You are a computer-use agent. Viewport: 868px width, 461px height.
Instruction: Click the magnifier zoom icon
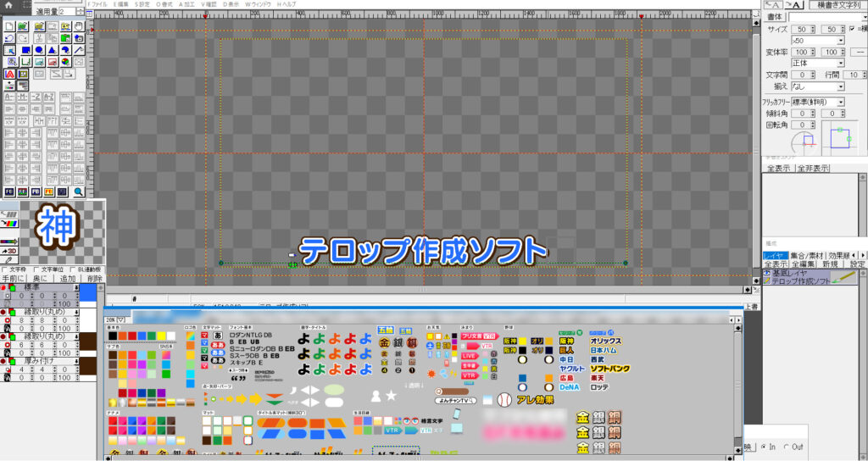79,192
